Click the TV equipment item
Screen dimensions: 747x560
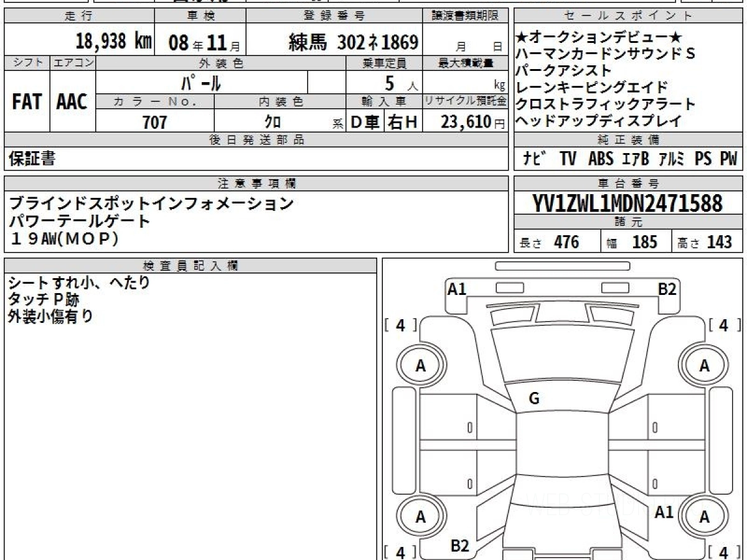point(568,159)
